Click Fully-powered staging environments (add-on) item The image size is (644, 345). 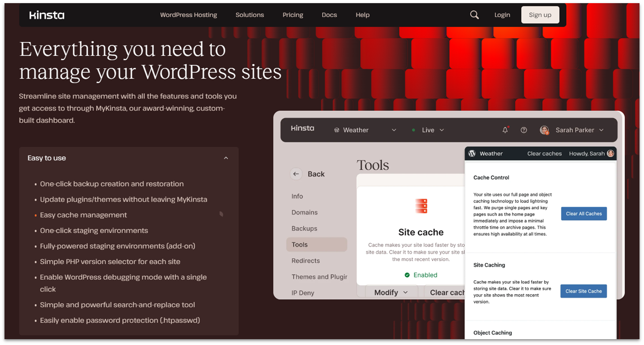pyautogui.click(x=117, y=246)
